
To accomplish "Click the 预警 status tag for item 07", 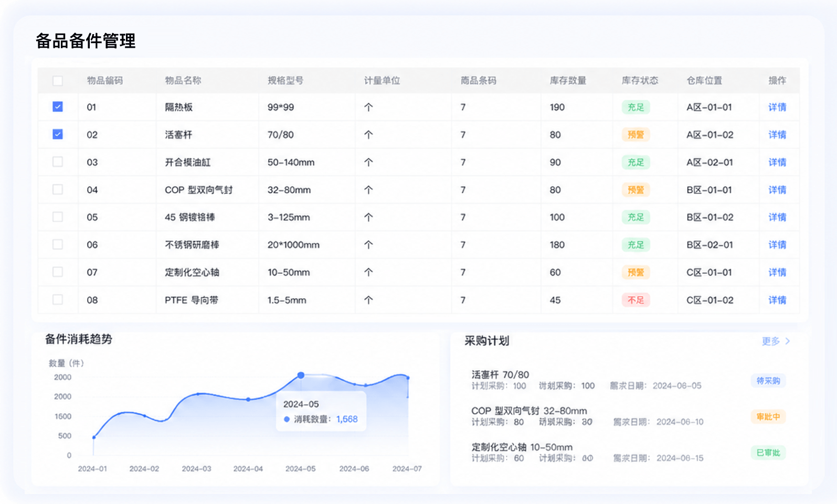I will click(636, 272).
